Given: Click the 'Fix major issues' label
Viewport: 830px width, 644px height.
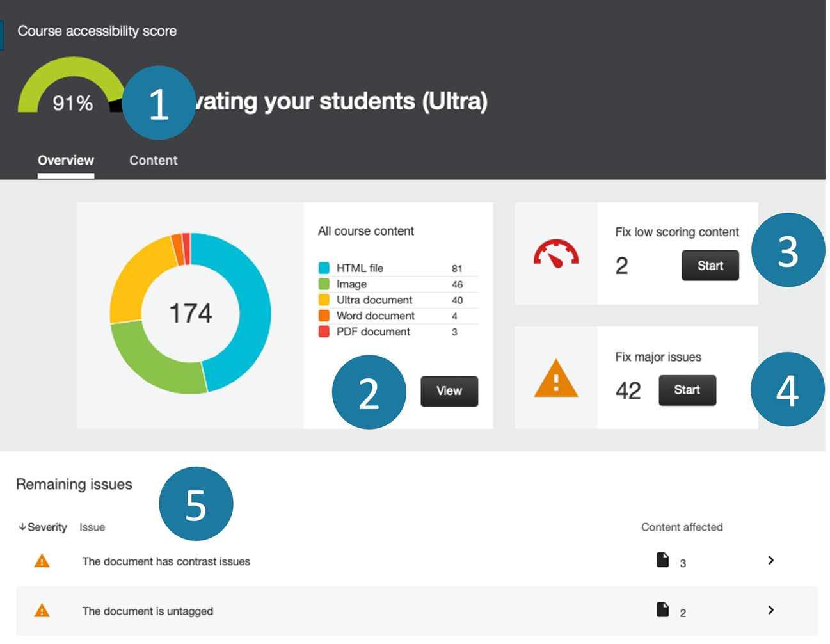Looking at the screenshot, I should (x=658, y=357).
